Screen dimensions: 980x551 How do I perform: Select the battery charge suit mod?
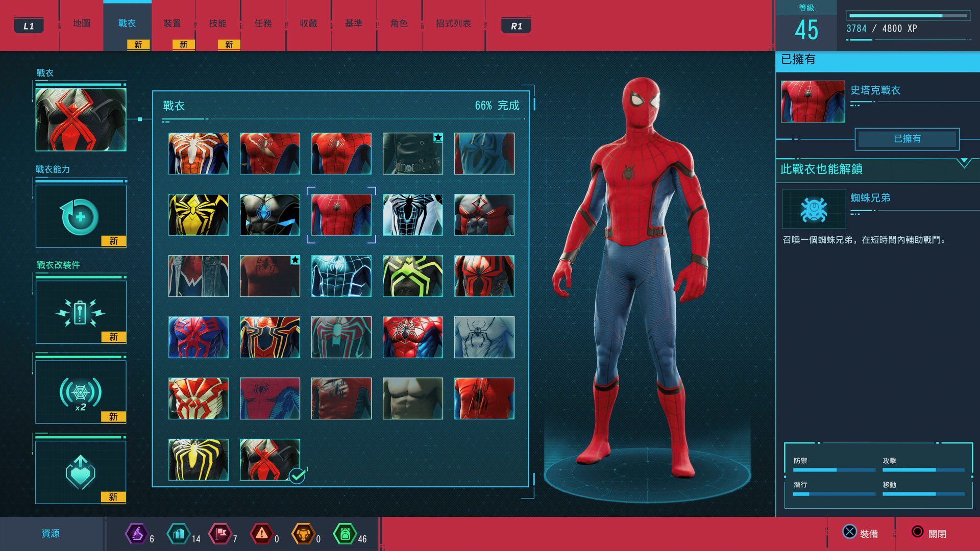click(x=81, y=312)
